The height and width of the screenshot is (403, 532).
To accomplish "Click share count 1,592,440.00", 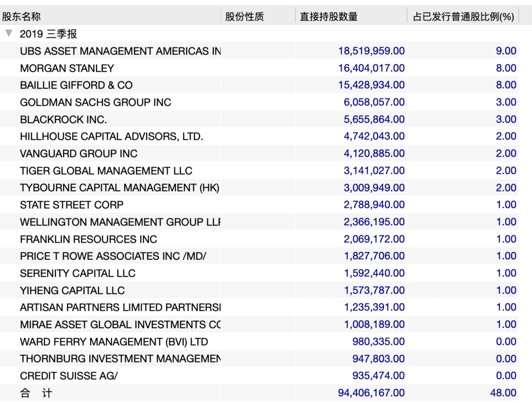I will pyautogui.click(x=374, y=273).
